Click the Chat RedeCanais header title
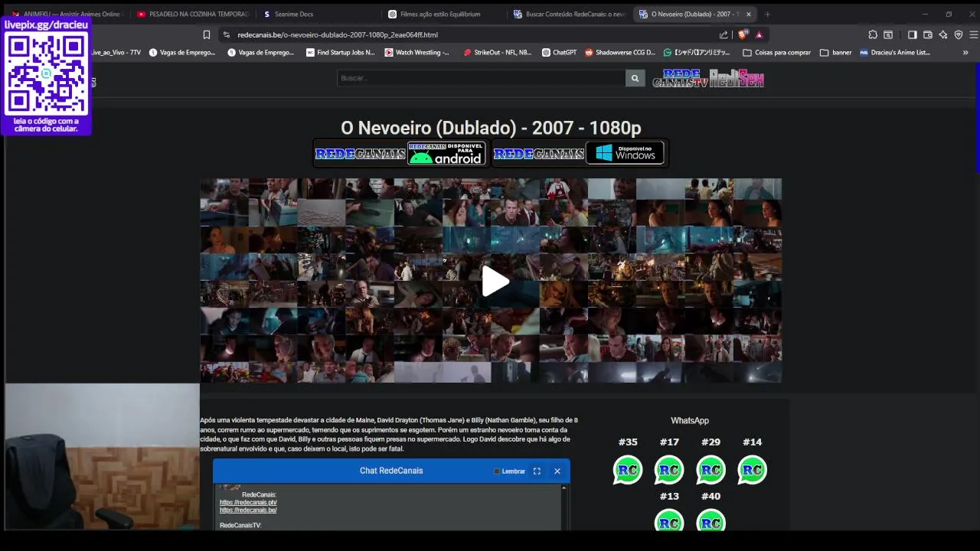 (x=391, y=471)
